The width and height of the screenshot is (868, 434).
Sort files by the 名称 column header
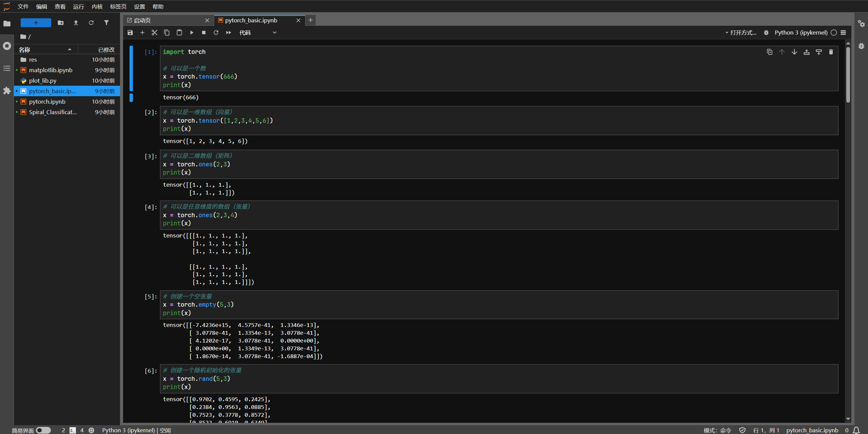(x=24, y=49)
